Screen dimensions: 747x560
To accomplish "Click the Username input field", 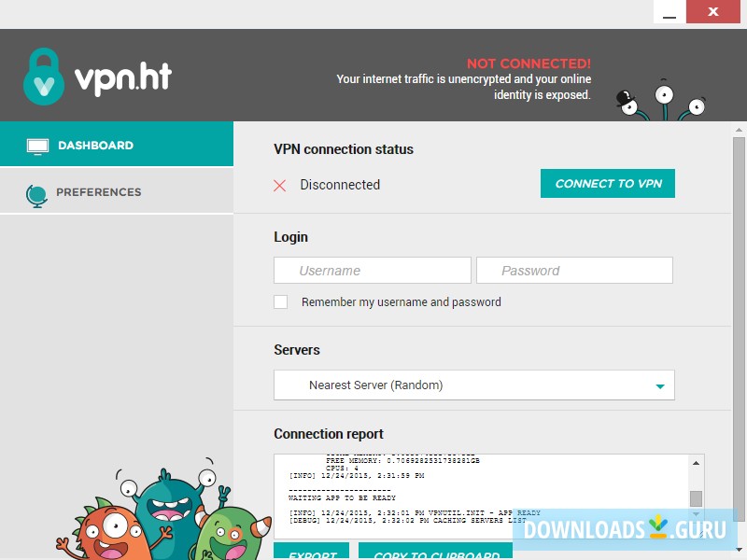I will (x=372, y=270).
